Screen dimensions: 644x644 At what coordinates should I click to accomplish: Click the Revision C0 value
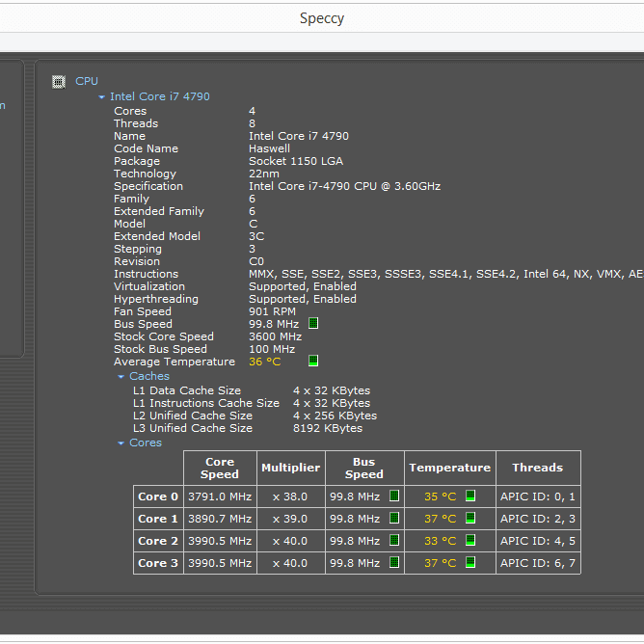[x=256, y=261]
